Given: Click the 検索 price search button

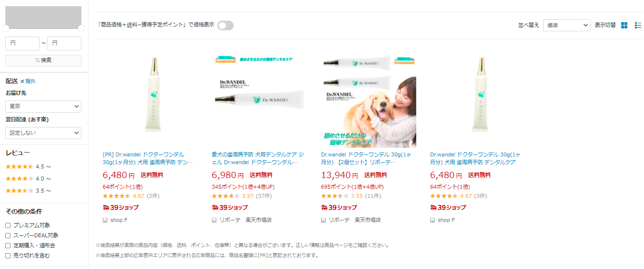Looking at the screenshot, I should point(43,60).
